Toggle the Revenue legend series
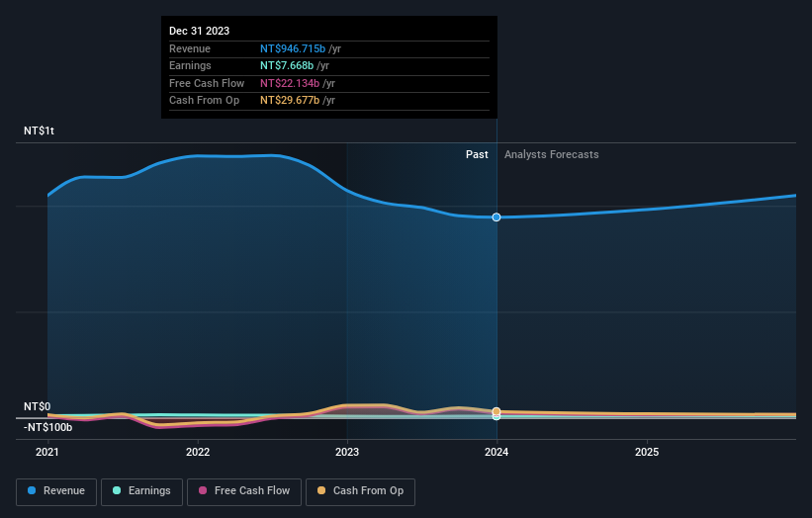 [56, 491]
